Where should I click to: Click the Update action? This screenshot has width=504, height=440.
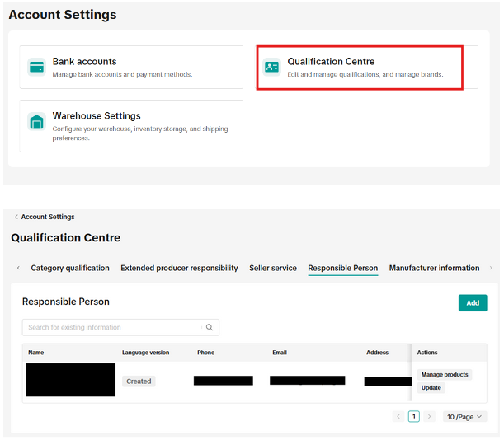coord(431,387)
